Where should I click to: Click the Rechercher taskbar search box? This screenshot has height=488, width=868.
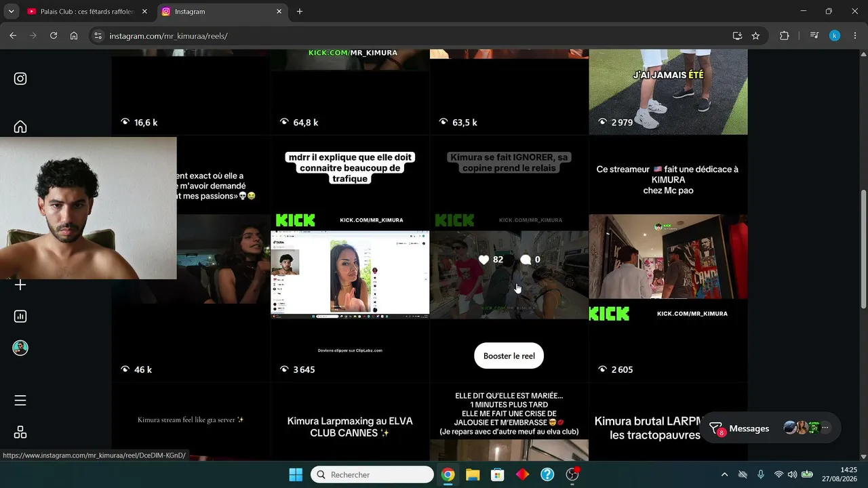pos(372,474)
